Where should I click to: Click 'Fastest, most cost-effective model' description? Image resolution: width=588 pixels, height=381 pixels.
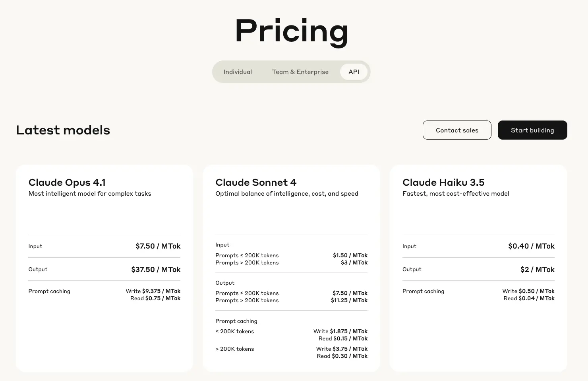pos(456,194)
